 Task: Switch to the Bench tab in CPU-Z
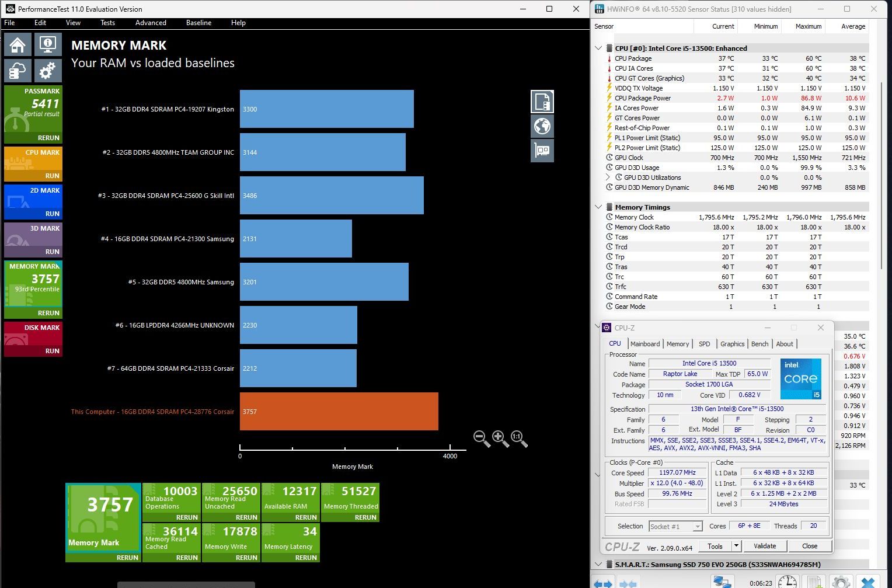click(759, 344)
